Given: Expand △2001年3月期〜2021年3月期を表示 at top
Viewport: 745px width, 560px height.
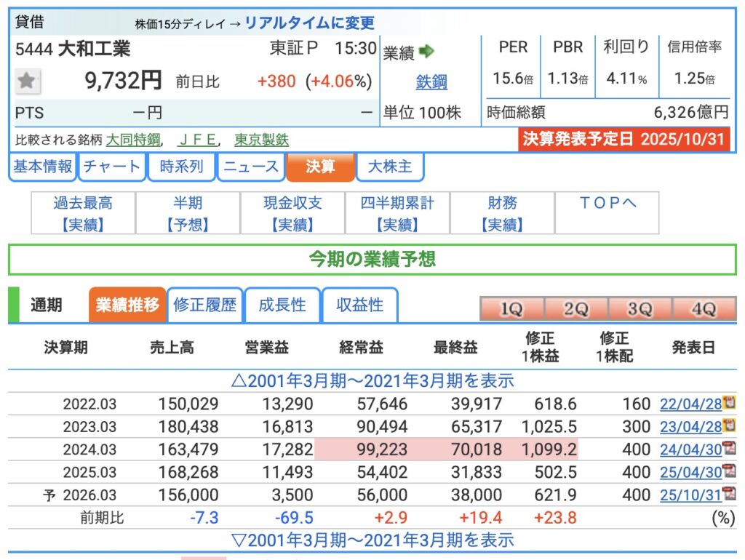Looking at the screenshot, I should [x=372, y=380].
